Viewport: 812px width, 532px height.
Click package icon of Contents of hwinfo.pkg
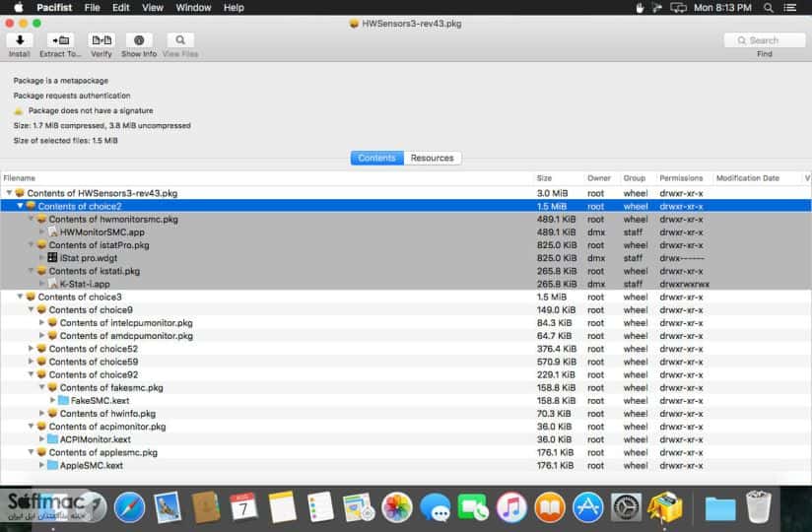(x=52, y=414)
